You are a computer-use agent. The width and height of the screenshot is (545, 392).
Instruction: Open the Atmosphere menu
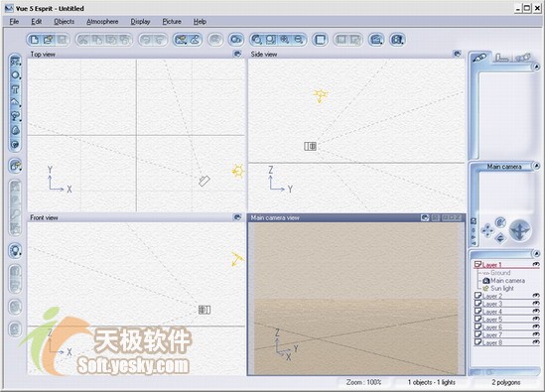click(x=102, y=22)
